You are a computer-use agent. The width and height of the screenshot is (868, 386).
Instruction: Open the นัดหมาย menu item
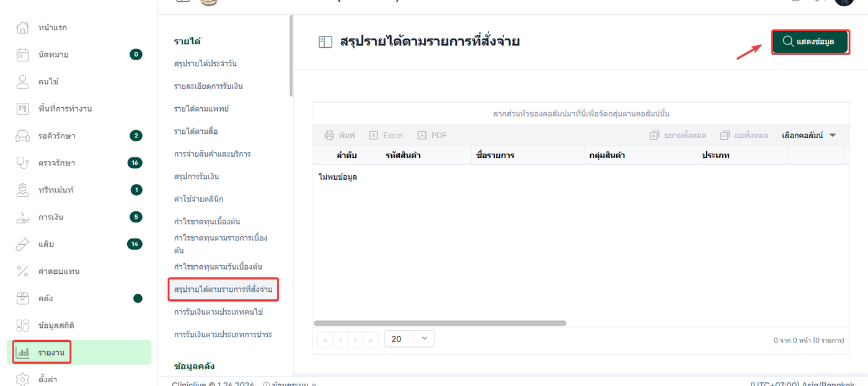[x=79, y=55]
